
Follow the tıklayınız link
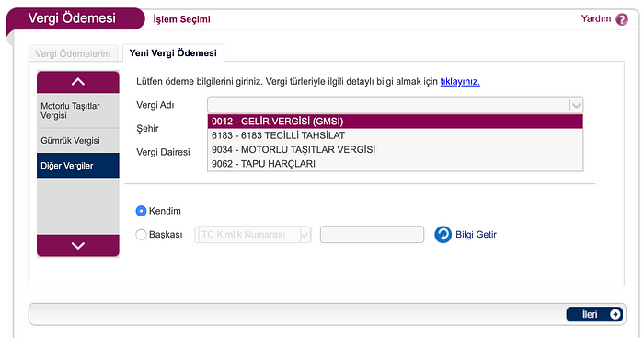click(x=460, y=81)
